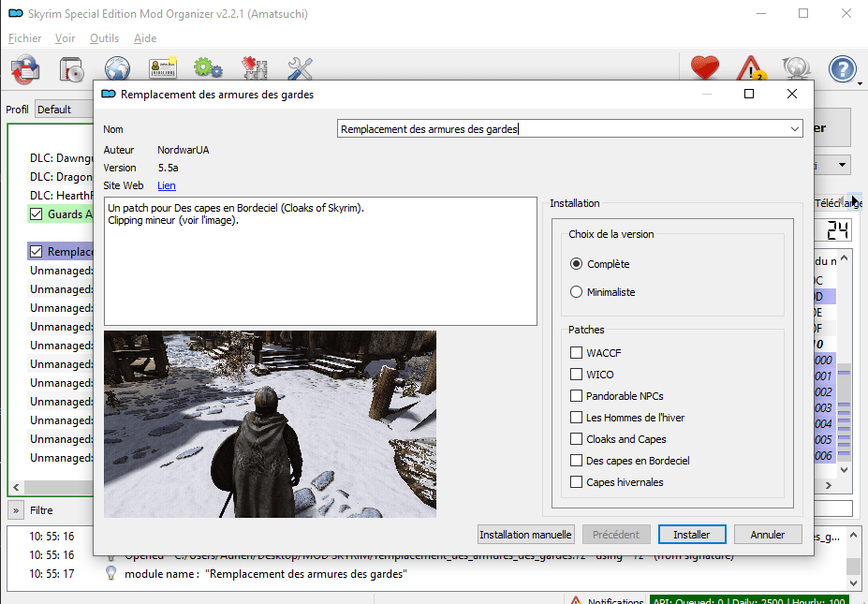Screen dimensions: 868x604
Task: Click the Notifications warning icon in status bar
Action: coord(576,600)
